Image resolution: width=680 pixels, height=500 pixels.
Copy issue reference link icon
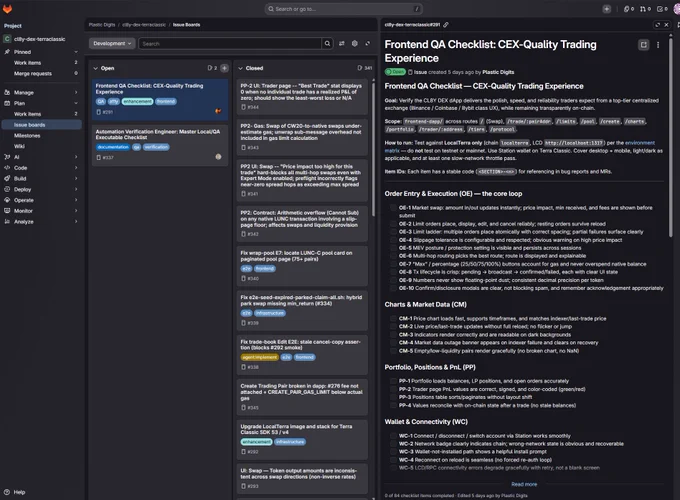(446, 25)
